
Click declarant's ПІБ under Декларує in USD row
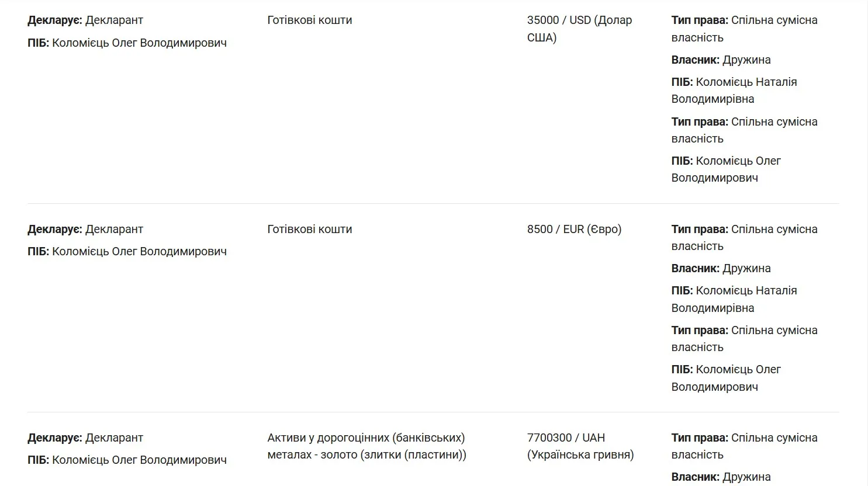point(127,43)
